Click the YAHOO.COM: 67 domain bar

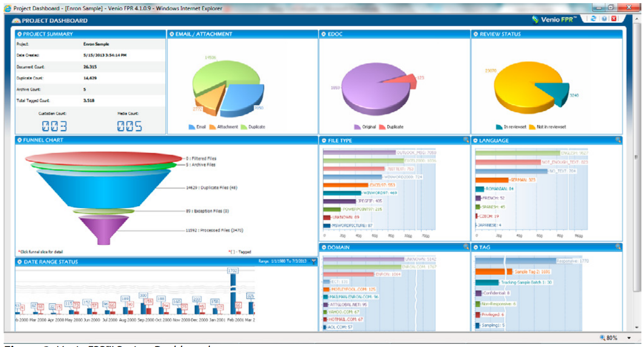325,312
